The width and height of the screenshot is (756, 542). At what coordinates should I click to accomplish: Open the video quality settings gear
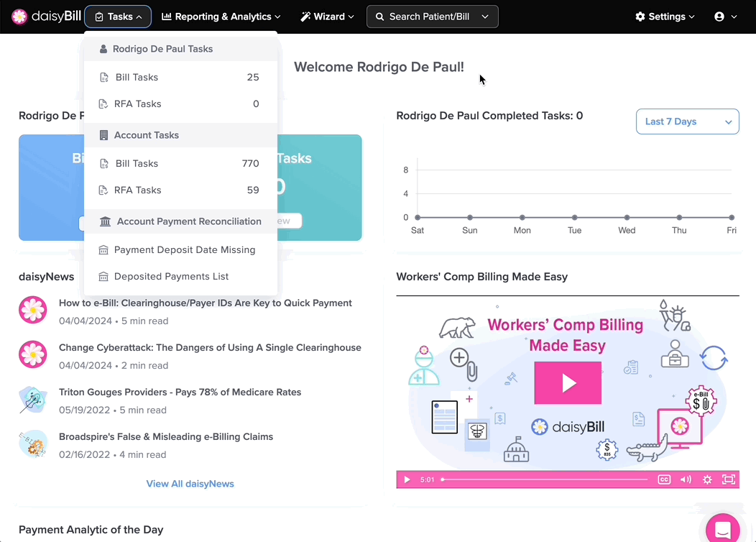tap(707, 479)
